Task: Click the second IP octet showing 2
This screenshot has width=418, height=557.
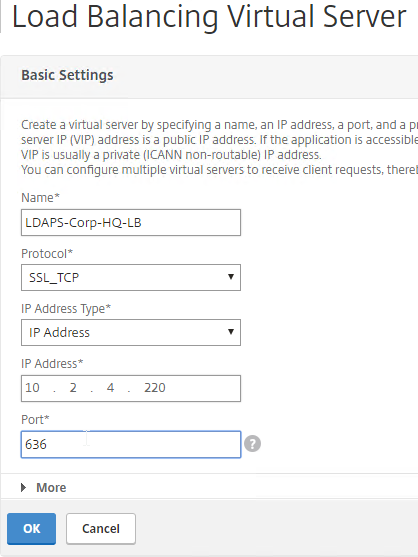Action: (73, 388)
